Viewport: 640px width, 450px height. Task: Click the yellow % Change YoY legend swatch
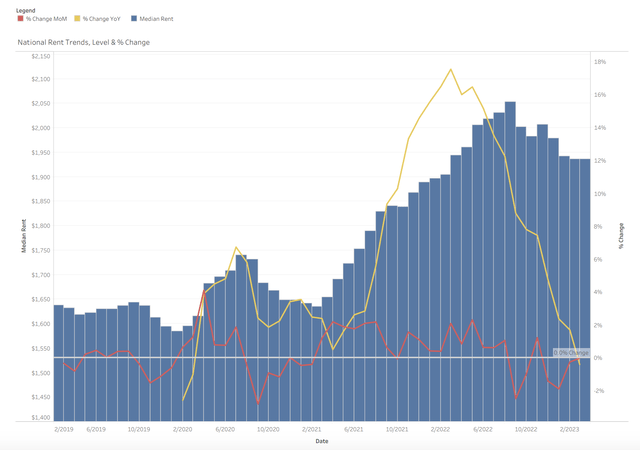(x=77, y=18)
